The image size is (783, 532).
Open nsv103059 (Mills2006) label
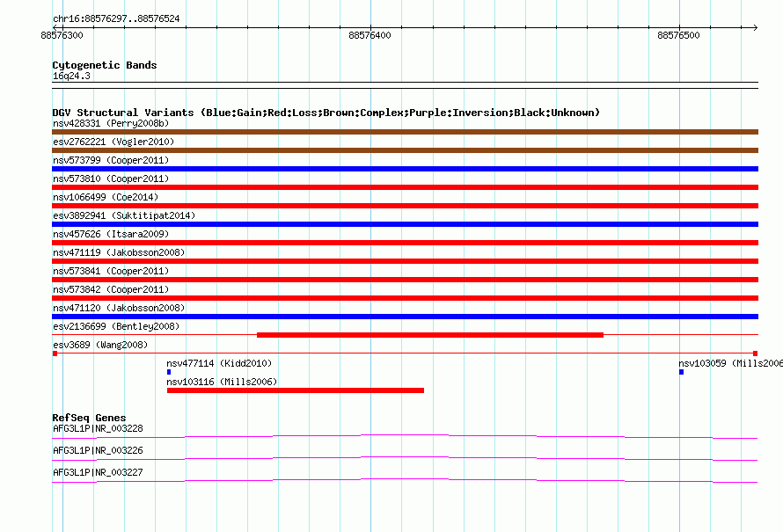pyautogui.click(x=730, y=363)
